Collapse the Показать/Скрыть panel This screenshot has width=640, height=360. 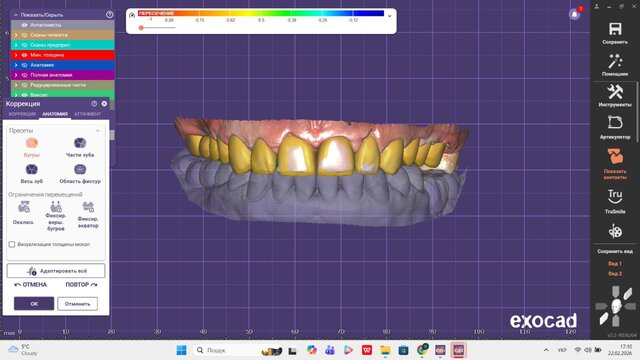16,15
